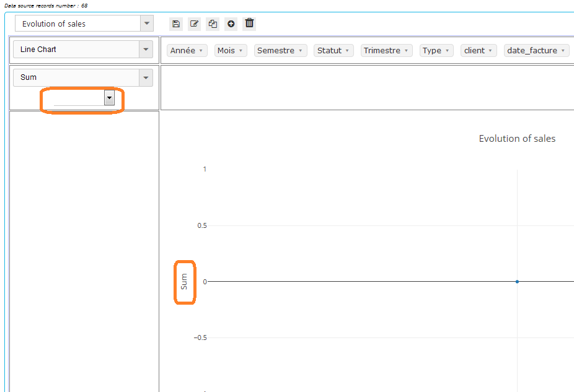Open the highlighted empty field dropdown
The height and width of the screenshot is (392, 574).
point(109,98)
